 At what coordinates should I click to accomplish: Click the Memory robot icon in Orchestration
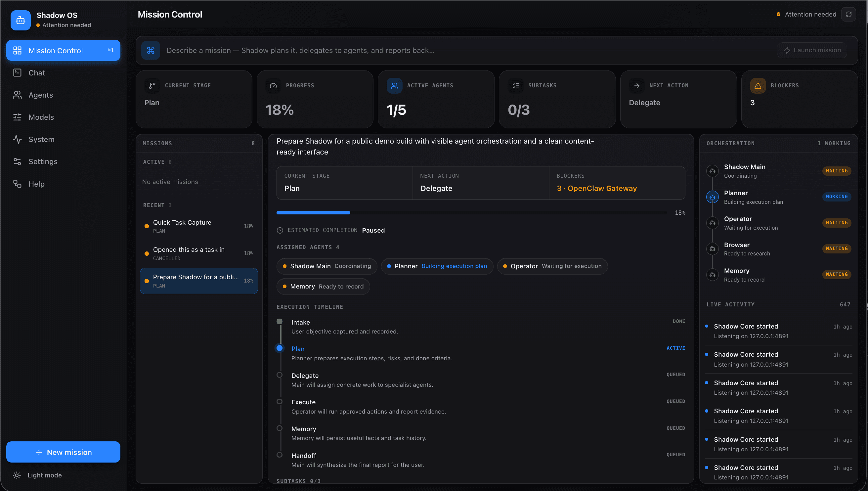[x=712, y=275]
